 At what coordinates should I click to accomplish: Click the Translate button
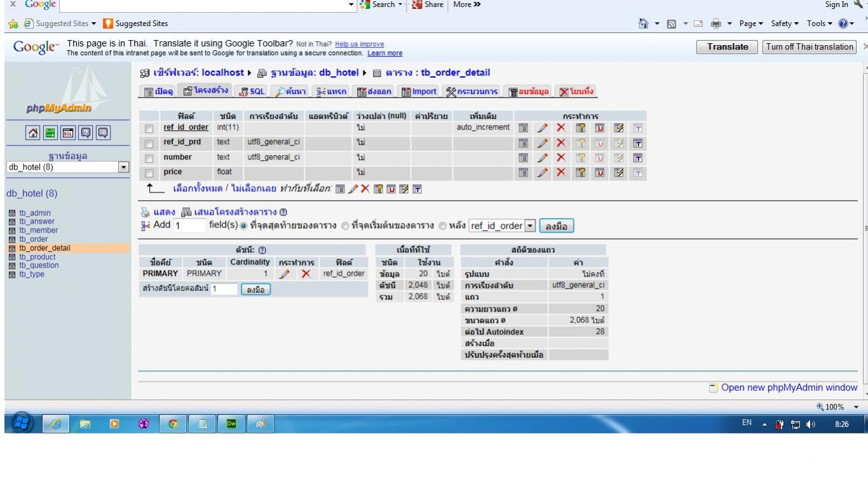point(727,47)
